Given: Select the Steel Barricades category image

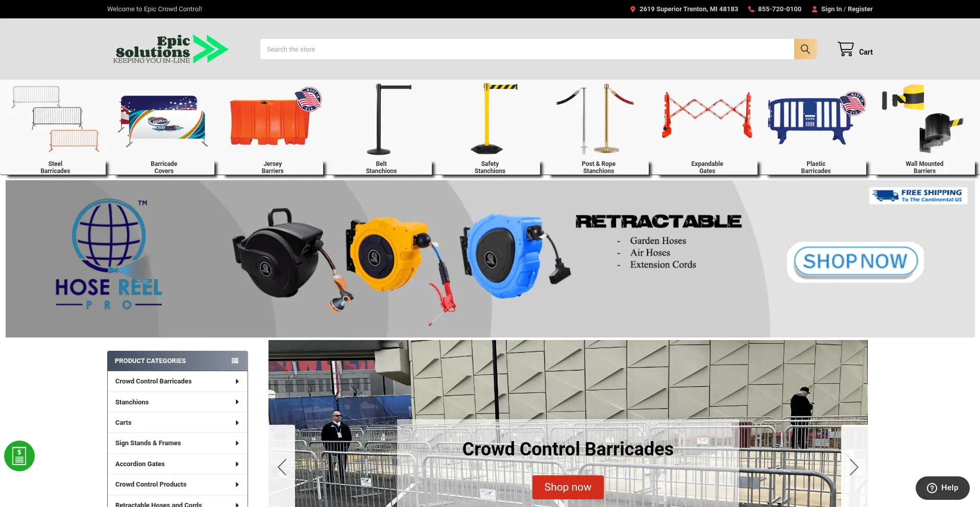Looking at the screenshot, I should (x=55, y=119).
